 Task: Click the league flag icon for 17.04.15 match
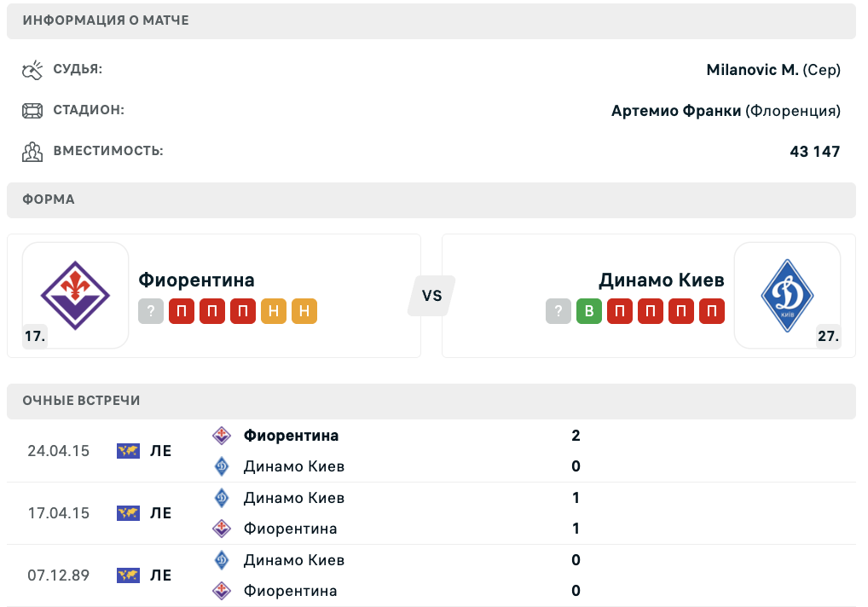(128, 513)
